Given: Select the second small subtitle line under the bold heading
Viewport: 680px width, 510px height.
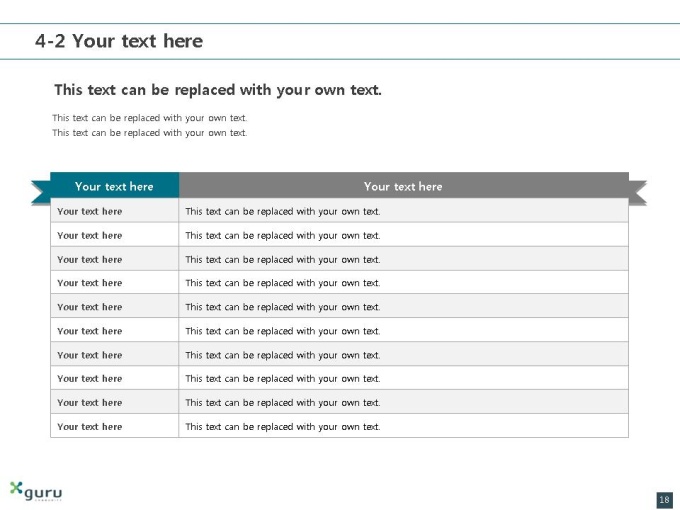Looking at the screenshot, I should click(x=150, y=133).
